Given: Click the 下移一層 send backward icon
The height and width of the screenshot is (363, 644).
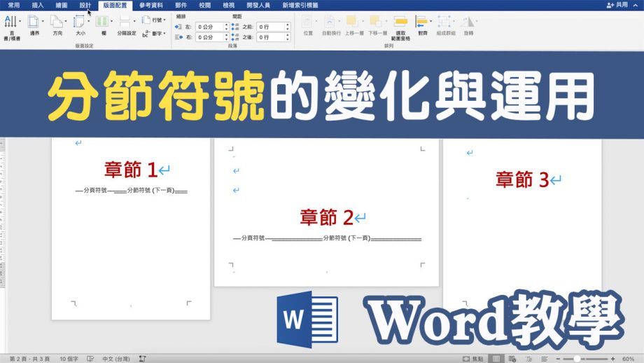Looking at the screenshot, I should pos(375,22).
